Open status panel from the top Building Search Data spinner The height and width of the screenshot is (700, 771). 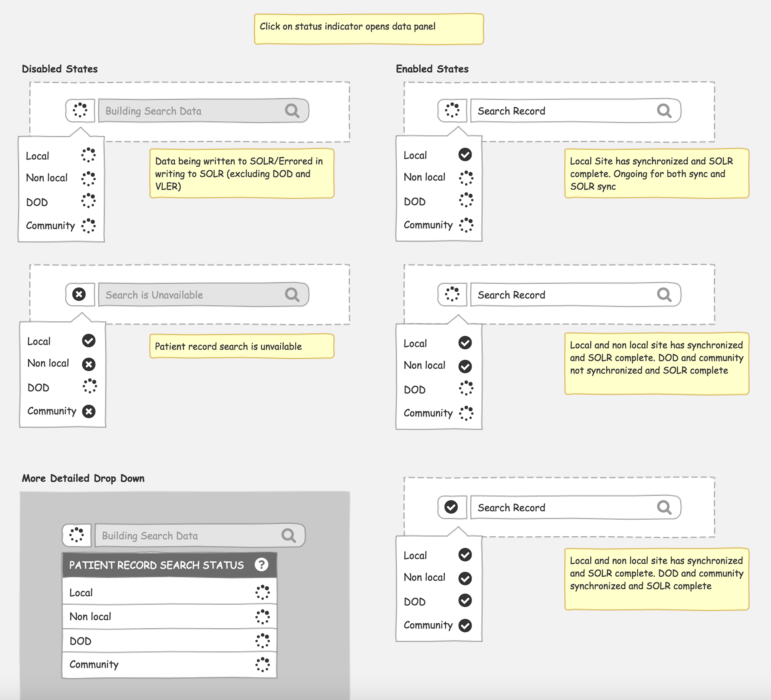80,110
